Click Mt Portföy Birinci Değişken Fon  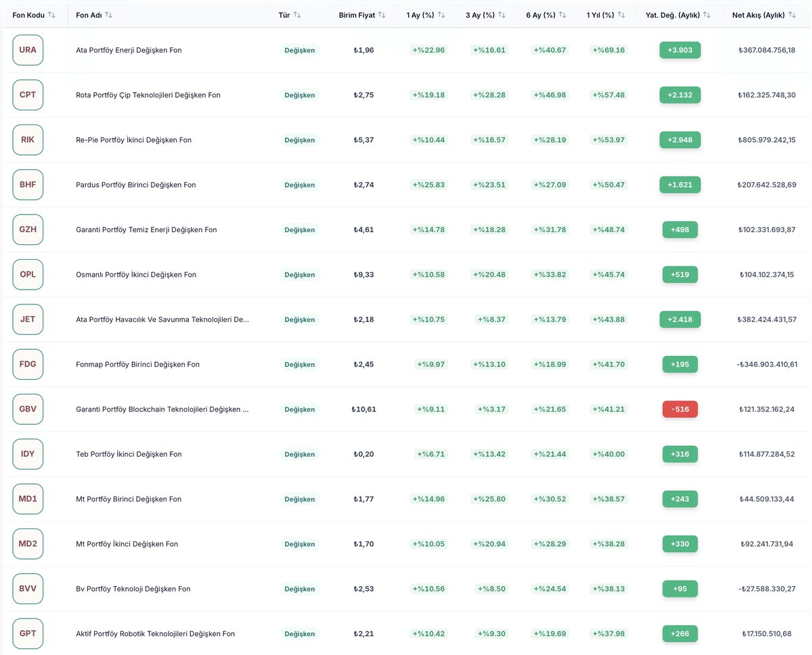click(x=129, y=499)
